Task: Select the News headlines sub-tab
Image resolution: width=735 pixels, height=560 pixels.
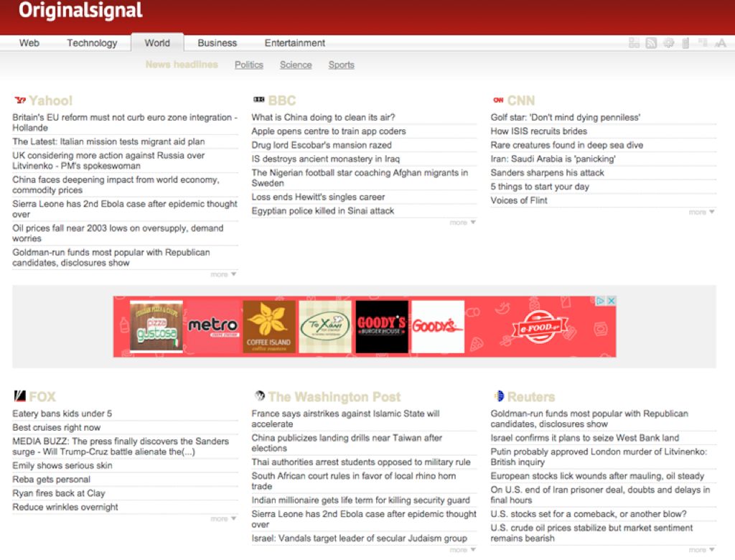Action: (182, 65)
